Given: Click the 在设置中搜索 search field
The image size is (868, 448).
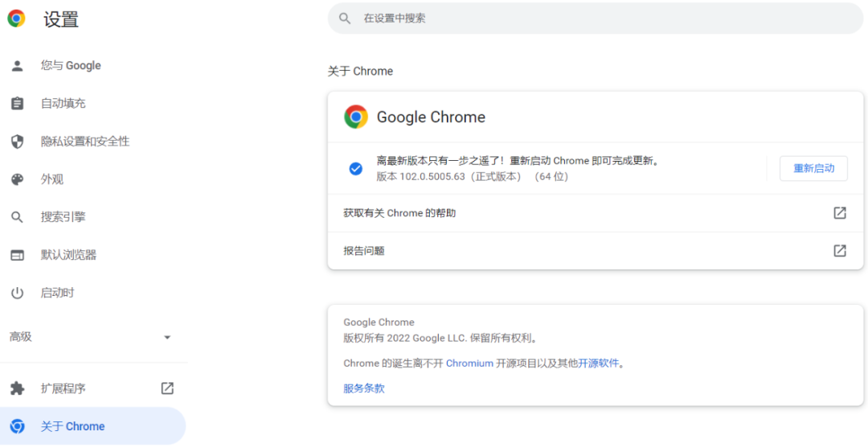Looking at the screenshot, I should tap(595, 18).
